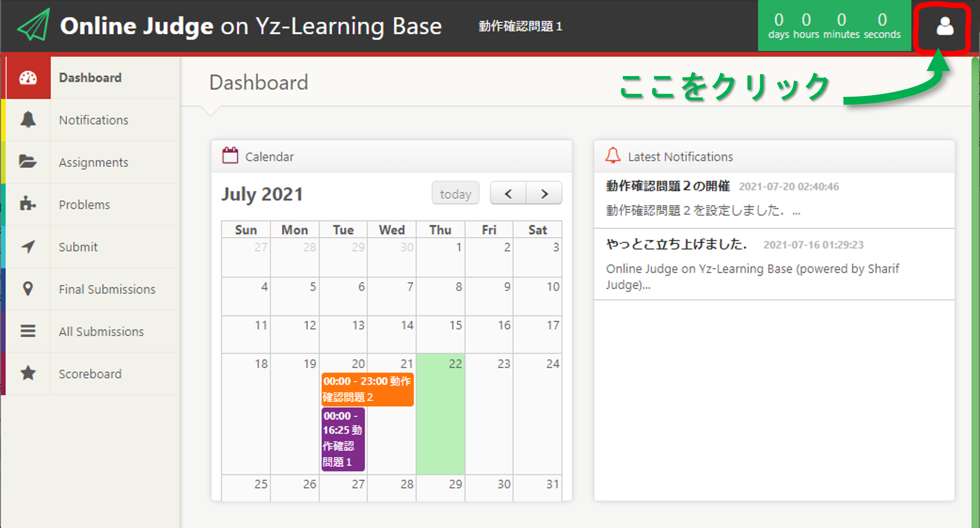This screenshot has height=528, width=980.
Task: Click the Scoreboard star icon
Action: [28, 373]
